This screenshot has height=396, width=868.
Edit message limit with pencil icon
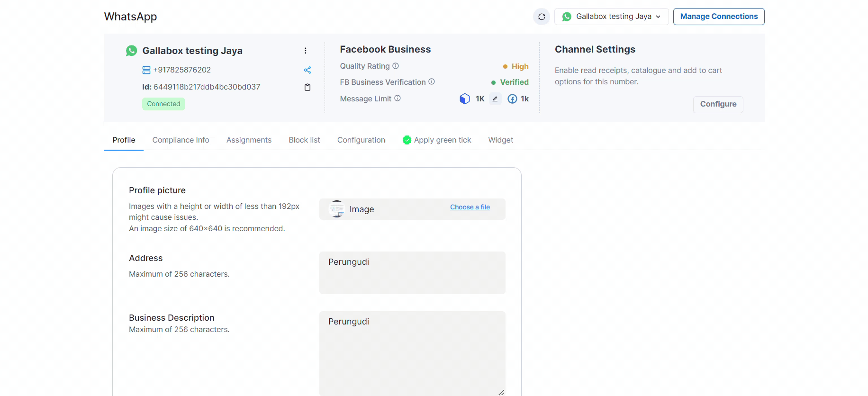(495, 99)
